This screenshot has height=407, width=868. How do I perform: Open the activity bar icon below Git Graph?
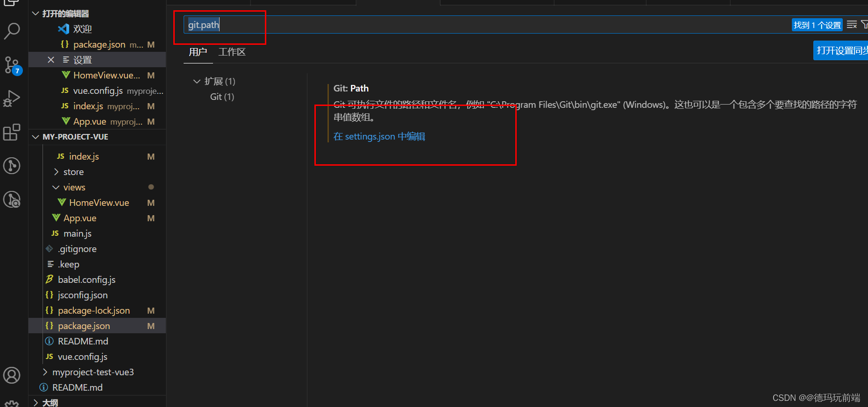(x=12, y=199)
